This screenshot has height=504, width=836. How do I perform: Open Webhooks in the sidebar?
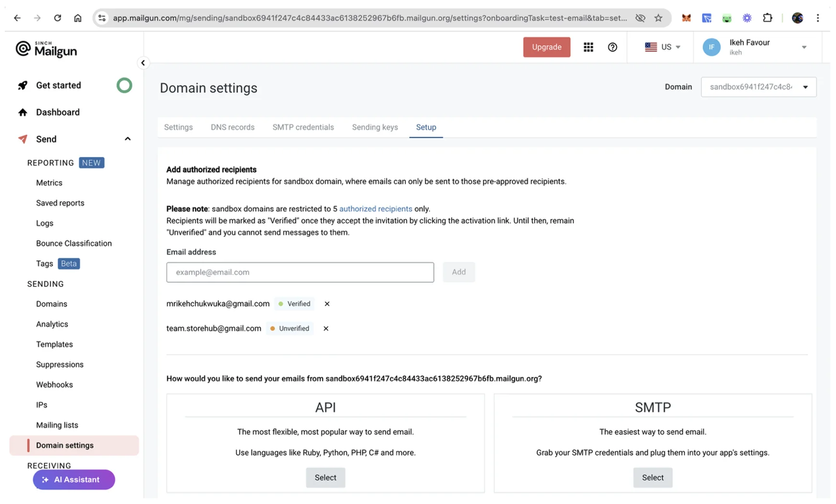click(x=54, y=385)
